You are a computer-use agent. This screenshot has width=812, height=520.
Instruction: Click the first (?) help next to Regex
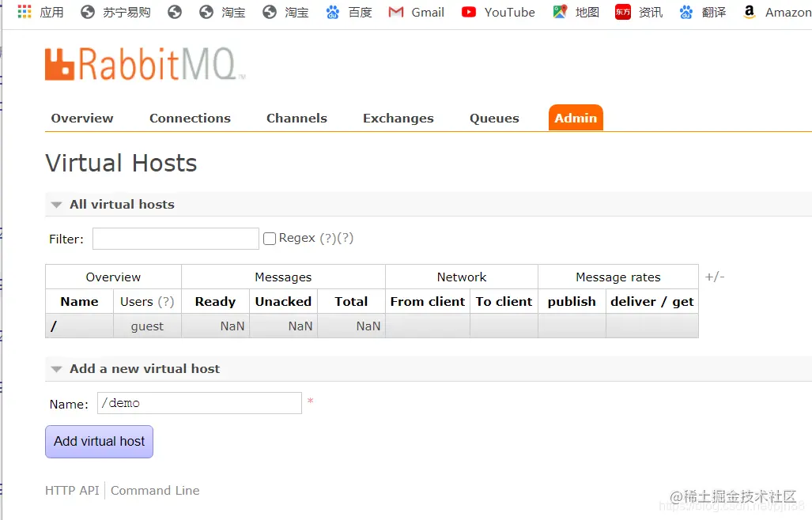328,238
